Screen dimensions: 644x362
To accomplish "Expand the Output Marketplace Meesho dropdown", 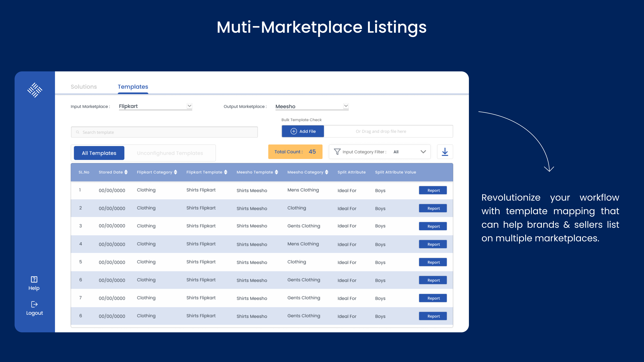I will coord(346,106).
